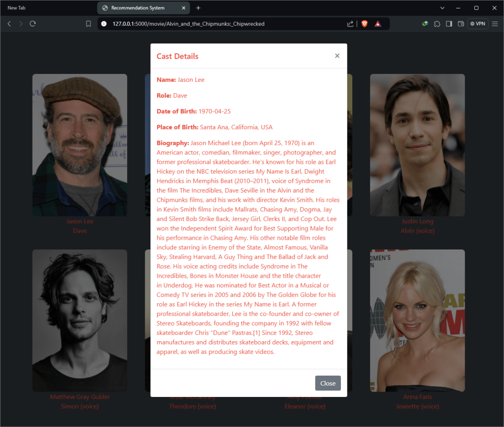Open the browser extensions puzzle icon
The image size is (504, 427).
(x=437, y=24)
